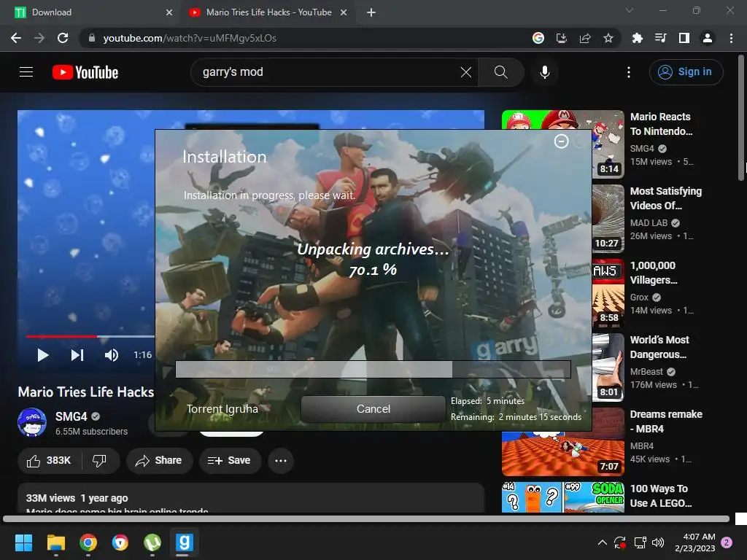Minimize the installer with circle minus icon
Viewport: 747px width, 560px height.
pyautogui.click(x=561, y=141)
